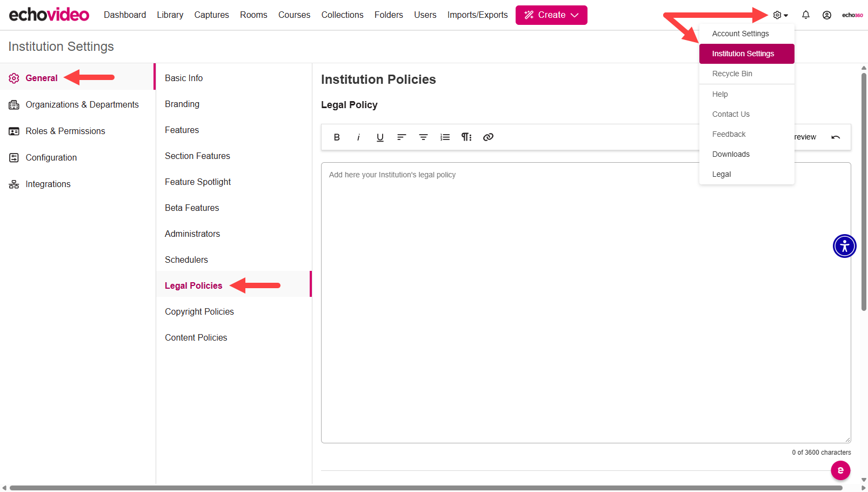Screen dimensions: 868x492
Task: Click the horizontal page scrollbar
Action: pyautogui.click(x=426, y=488)
